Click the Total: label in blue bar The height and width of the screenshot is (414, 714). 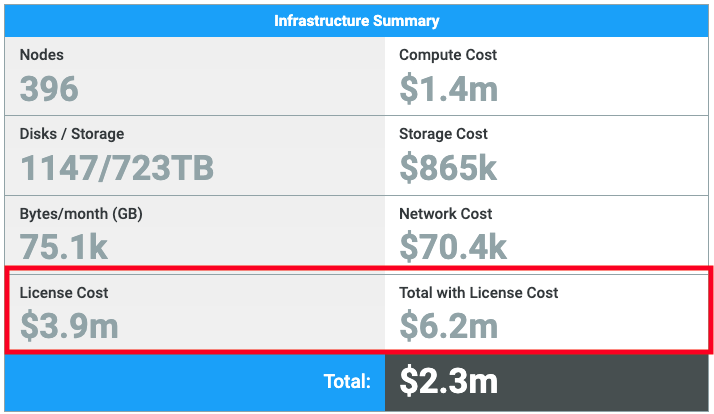pyautogui.click(x=347, y=382)
